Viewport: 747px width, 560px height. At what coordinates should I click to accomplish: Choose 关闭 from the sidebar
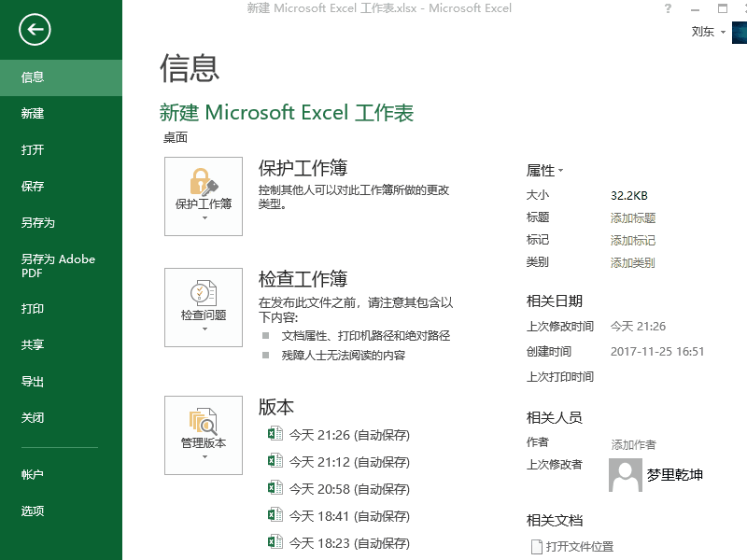coord(61,417)
